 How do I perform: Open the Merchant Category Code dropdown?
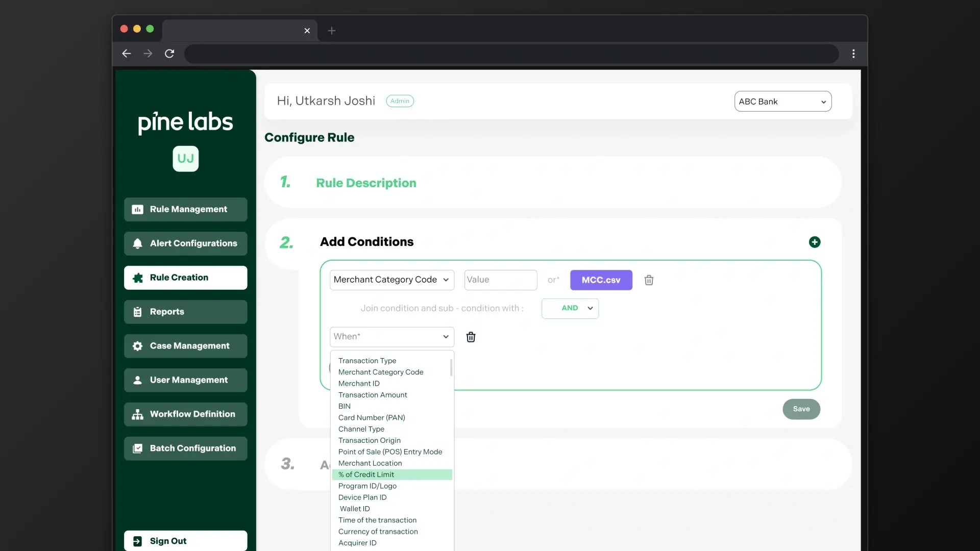coord(392,280)
